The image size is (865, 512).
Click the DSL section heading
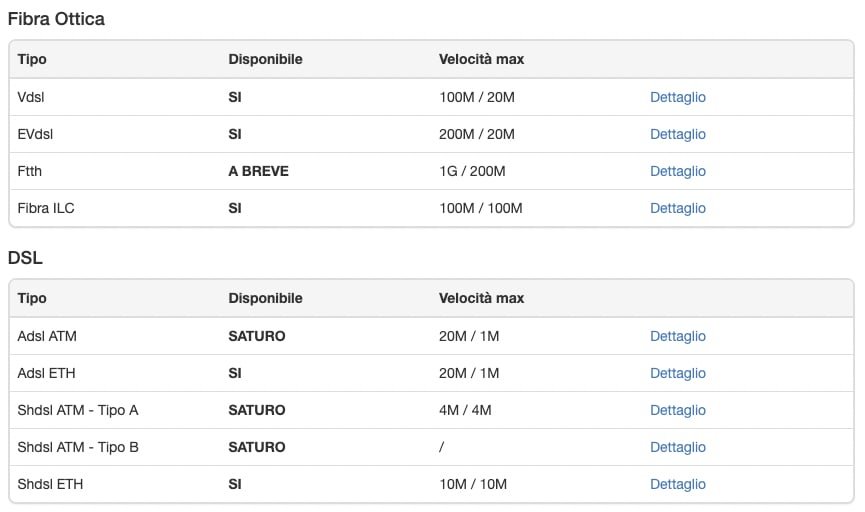pos(25,258)
